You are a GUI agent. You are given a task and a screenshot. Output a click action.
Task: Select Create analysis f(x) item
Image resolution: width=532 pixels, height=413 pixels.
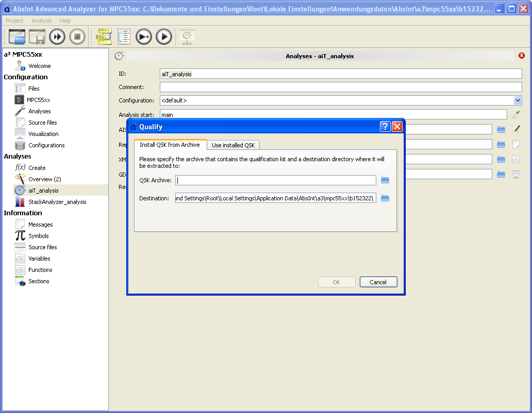point(37,168)
